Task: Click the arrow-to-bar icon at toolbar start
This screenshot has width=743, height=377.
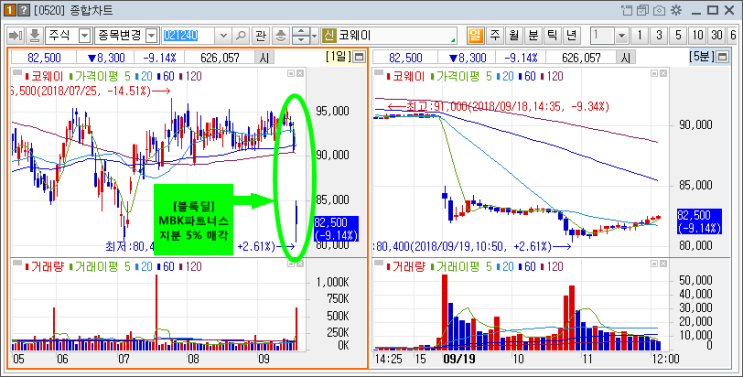Action: click(16, 35)
